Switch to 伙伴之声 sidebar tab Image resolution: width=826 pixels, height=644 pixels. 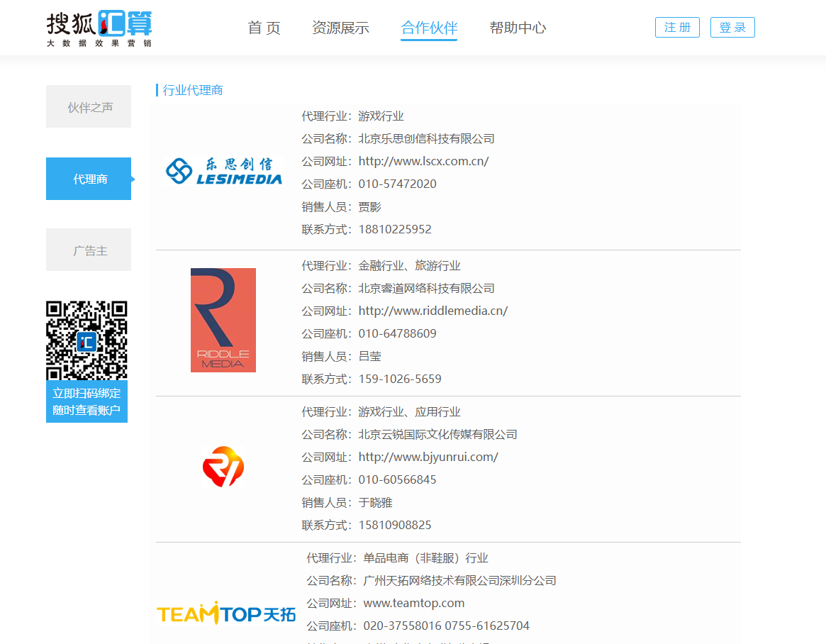pyautogui.click(x=89, y=106)
